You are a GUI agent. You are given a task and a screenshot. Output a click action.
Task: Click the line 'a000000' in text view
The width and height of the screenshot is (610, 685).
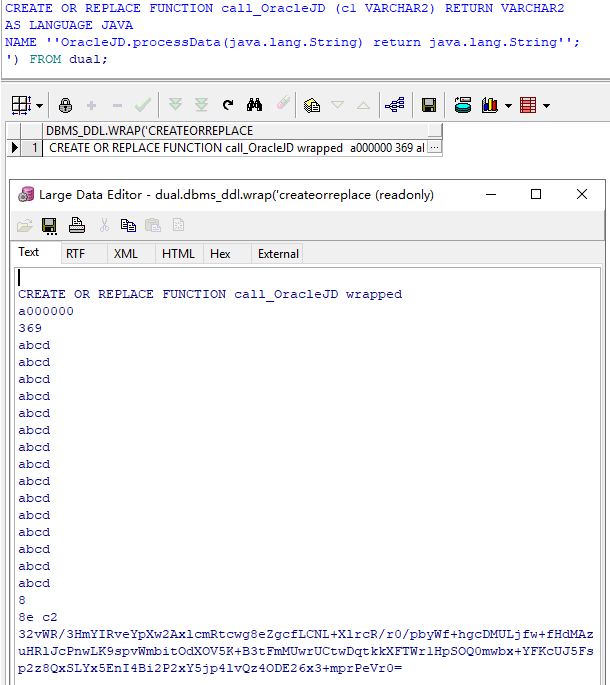[x=46, y=311]
